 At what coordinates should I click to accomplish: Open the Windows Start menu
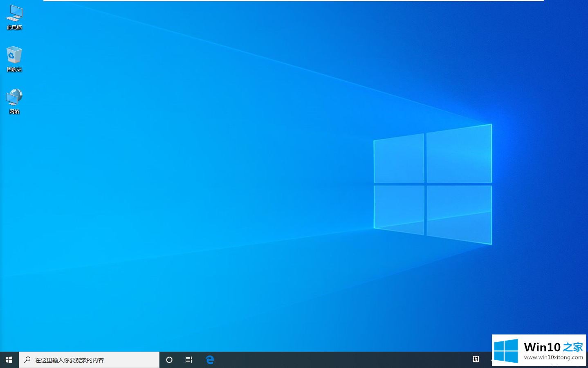(x=9, y=360)
